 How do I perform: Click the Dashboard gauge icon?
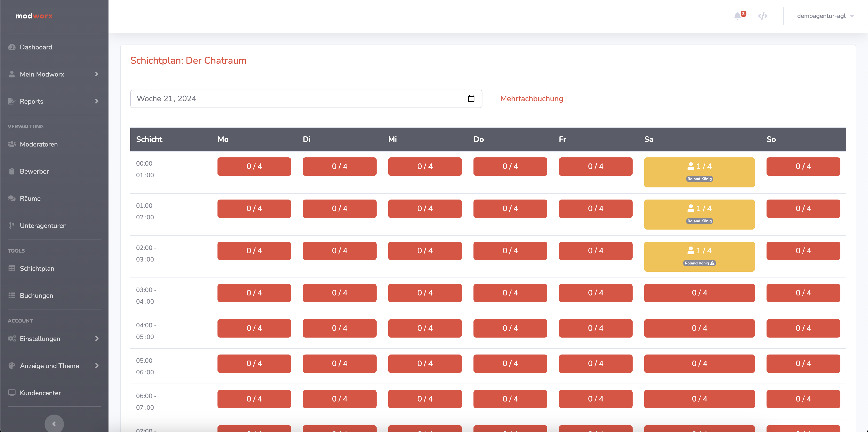[x=12, y=47]
